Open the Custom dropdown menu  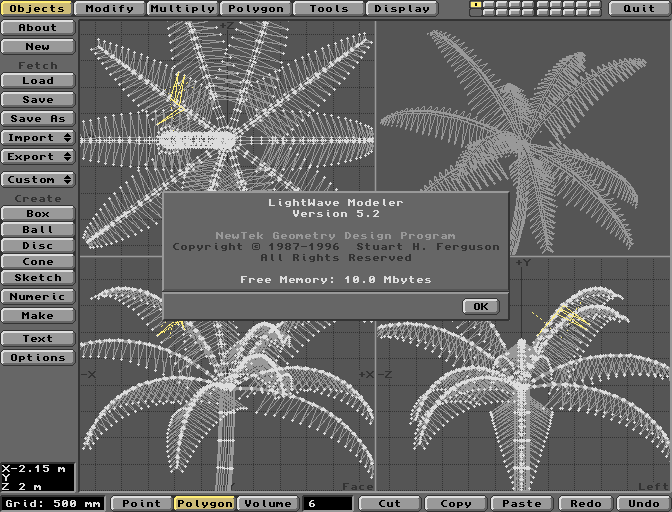coord(38,180)
